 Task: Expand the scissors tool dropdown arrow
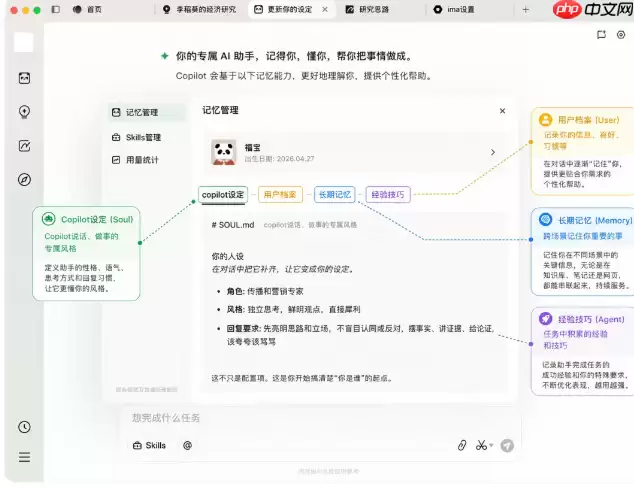[x=491, y=445]
